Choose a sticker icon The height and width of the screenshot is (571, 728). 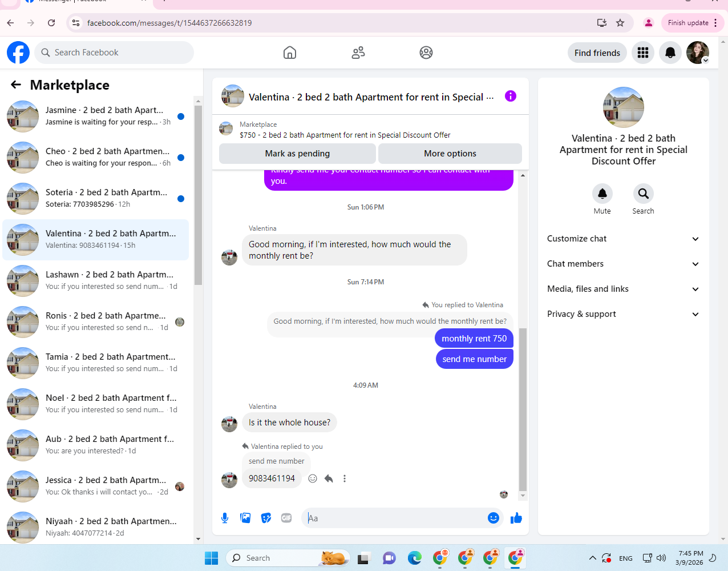pyautogui.click(x=266, y=518)
